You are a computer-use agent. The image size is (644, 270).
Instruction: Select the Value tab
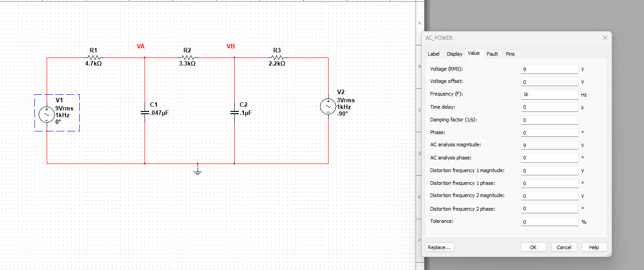(475, 53)
